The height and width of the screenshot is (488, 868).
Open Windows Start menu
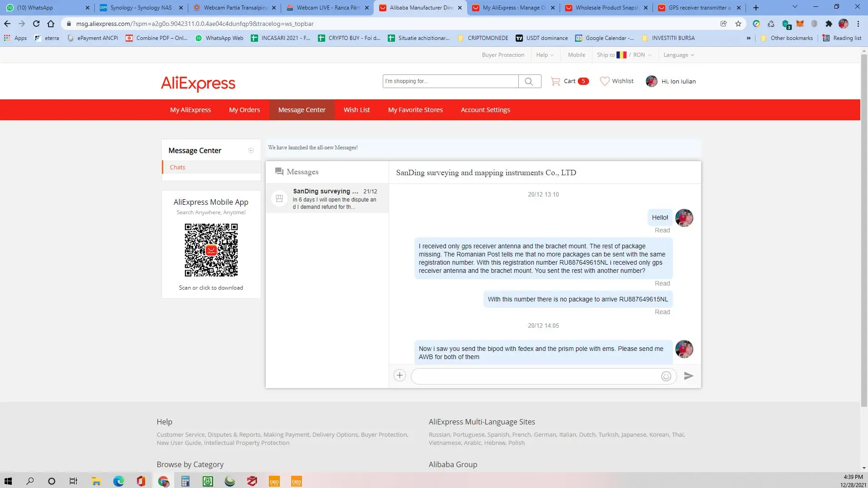pos(8,481)
